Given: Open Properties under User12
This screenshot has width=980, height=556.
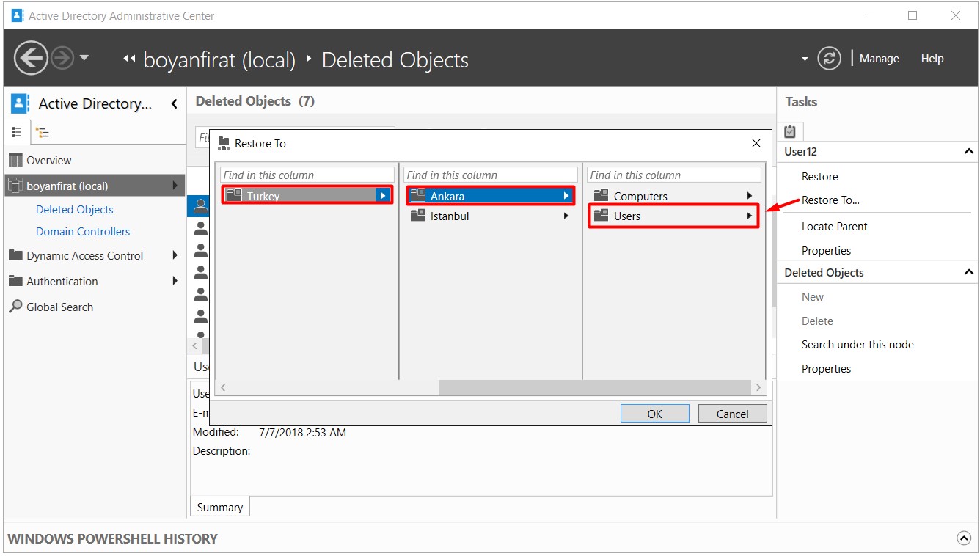Looking at the screenshot, I should [x=826, y=251].
